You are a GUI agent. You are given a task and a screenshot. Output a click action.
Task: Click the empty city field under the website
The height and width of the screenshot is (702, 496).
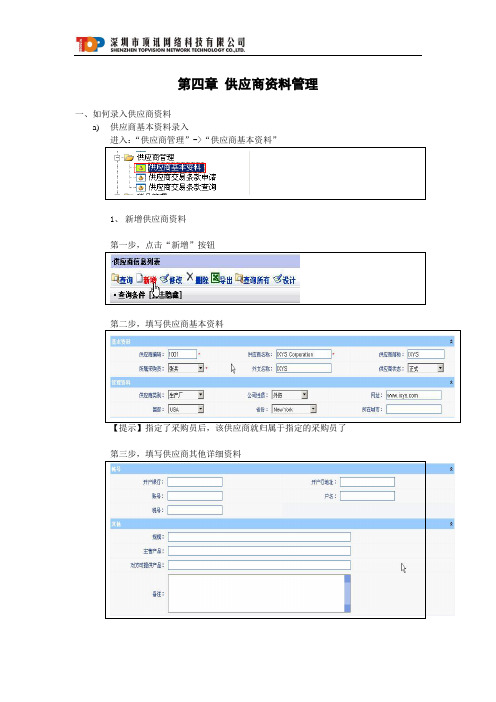click(x=414, y=409)
